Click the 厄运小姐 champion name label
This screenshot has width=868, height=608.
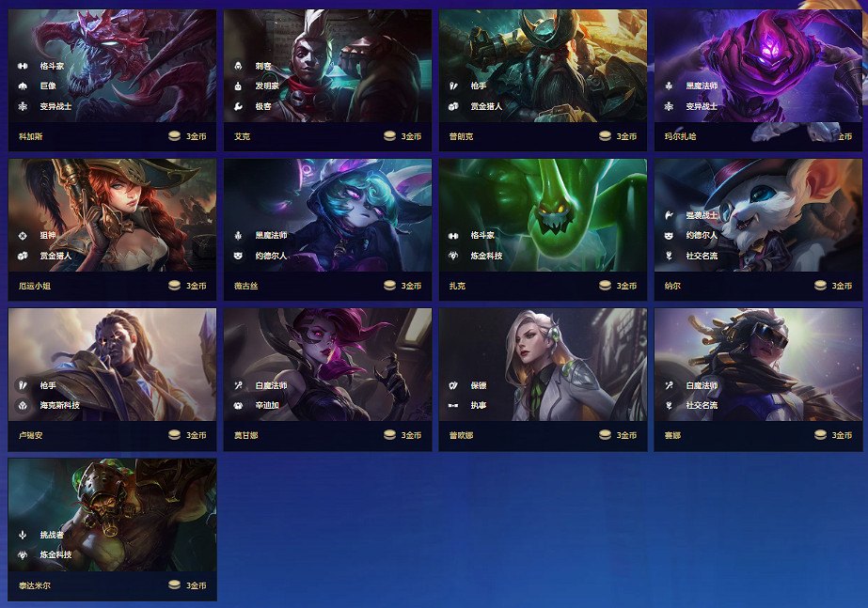(34, 286)
